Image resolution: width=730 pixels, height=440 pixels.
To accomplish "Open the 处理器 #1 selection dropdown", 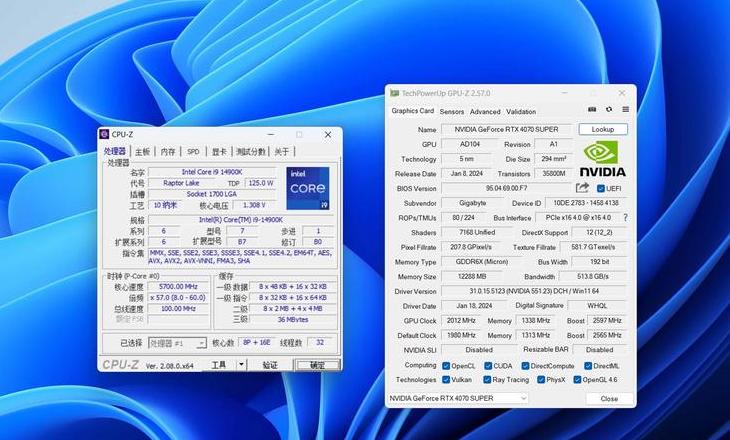I will [x=177, y=343].
